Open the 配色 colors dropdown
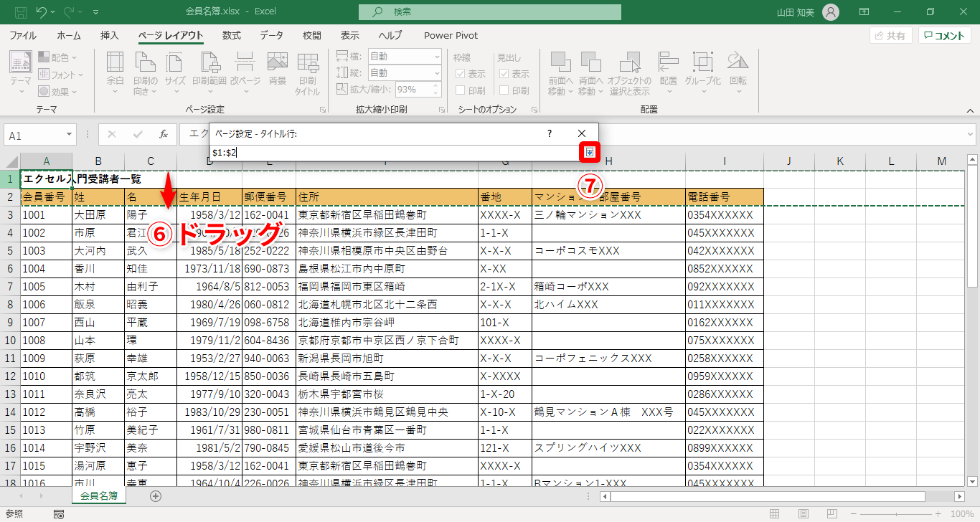The width and height of the screenshot is (980, 522). (x=58, y=57)
